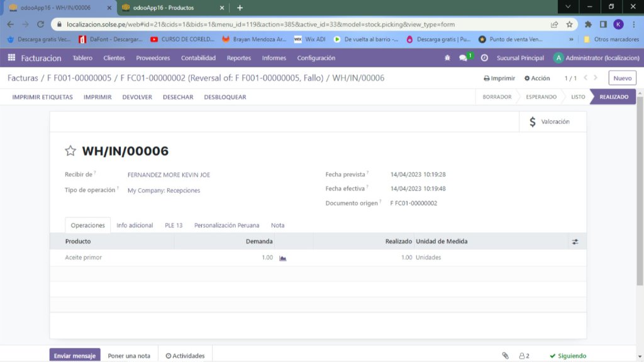The height and width of the screenshot is (362, 644).
Task: Switch to the PLE 13 tab
Action: [x=174, y=225]
